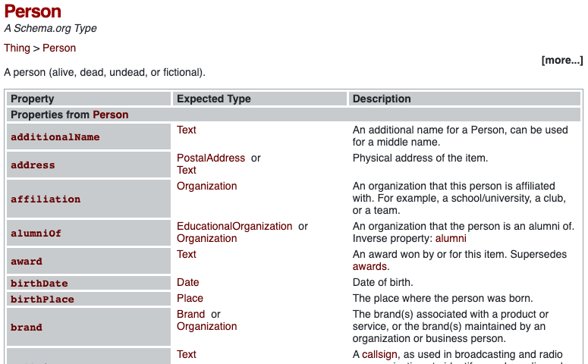
Task: Select 'Date of birth.' description
Action: (x=382, y=282)
